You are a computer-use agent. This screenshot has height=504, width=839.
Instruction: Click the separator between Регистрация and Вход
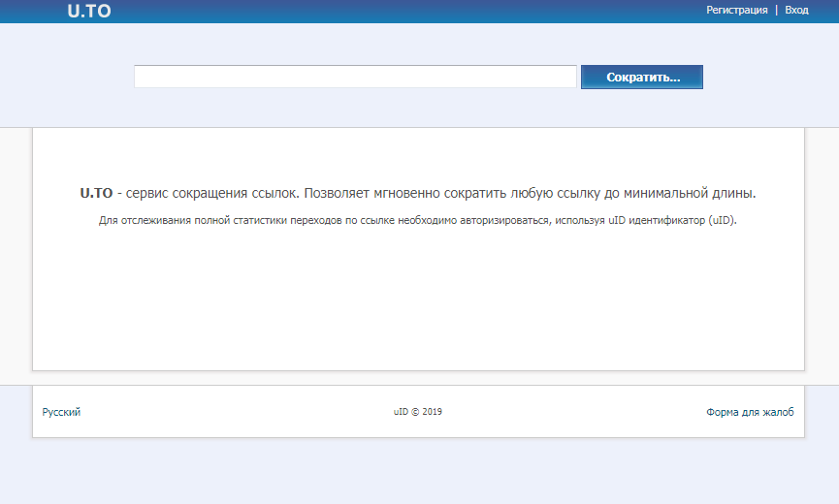[x=776, y=10]
